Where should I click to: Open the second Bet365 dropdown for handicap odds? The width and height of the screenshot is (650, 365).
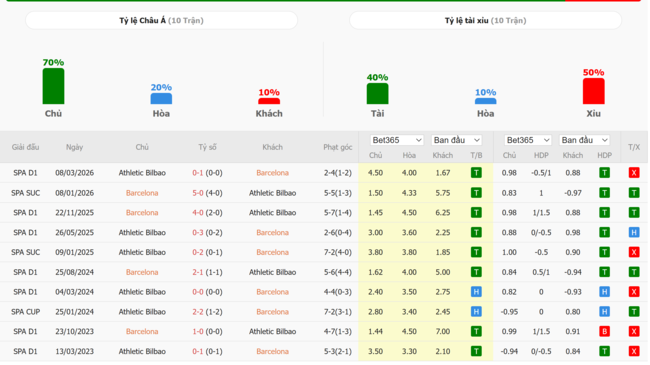(528, 140)
